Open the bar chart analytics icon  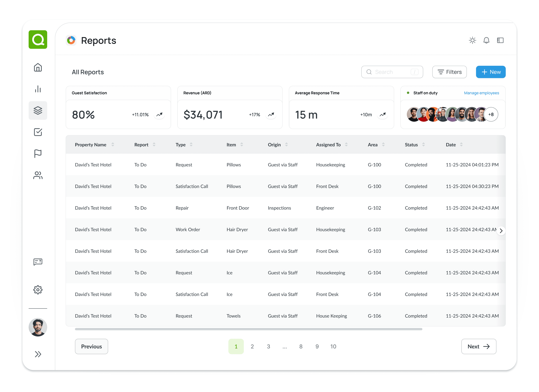click(38, 89)
